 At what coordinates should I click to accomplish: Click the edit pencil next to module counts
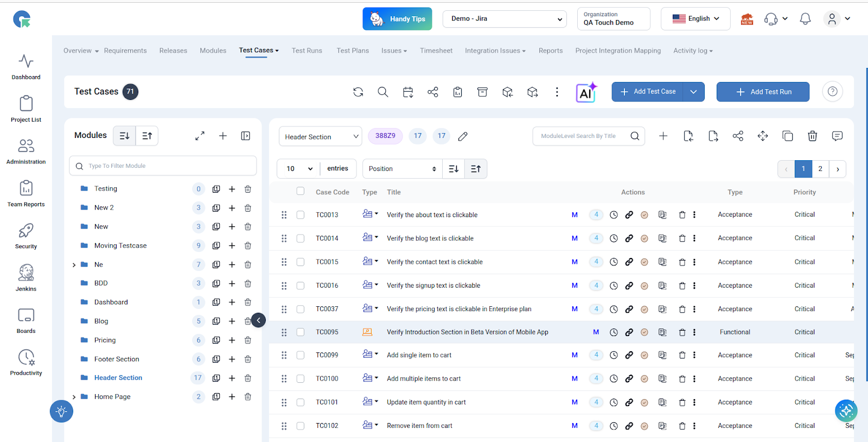463,136
